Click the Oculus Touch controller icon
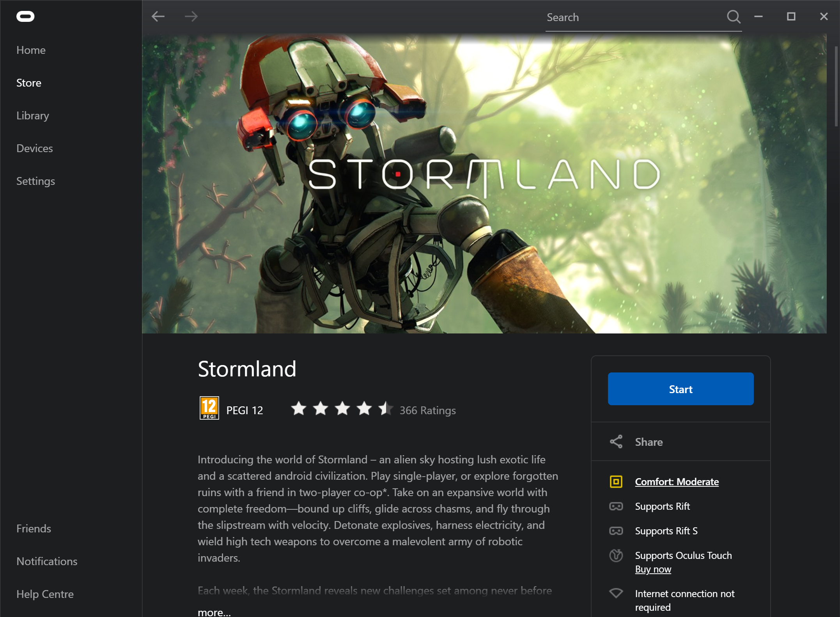 (x=617, y=555)
